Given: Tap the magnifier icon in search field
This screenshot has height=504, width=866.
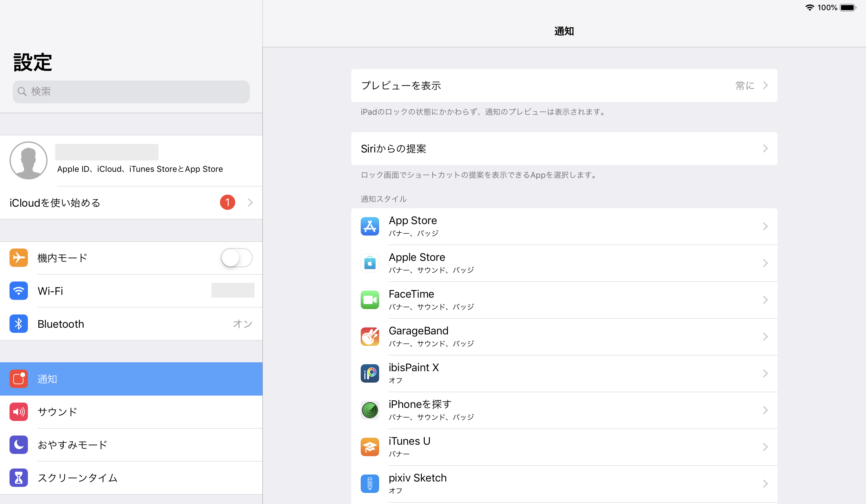Looking at the screenshot, I should (22, 91).
